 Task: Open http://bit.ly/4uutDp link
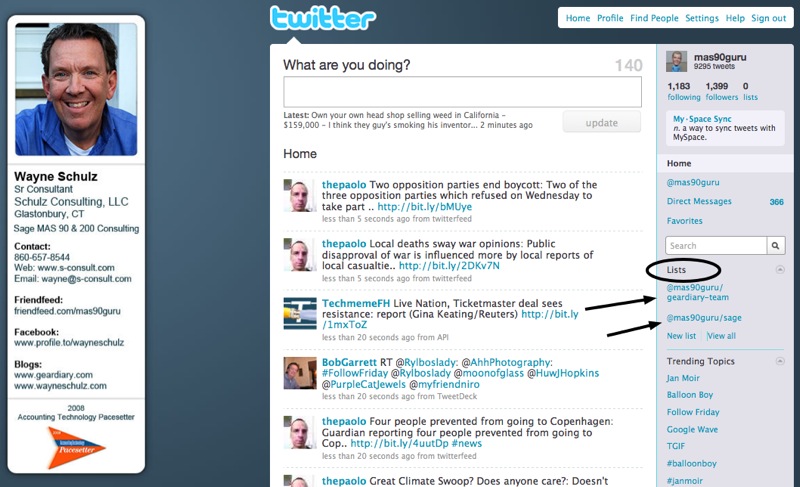click(x=399, y=444)
